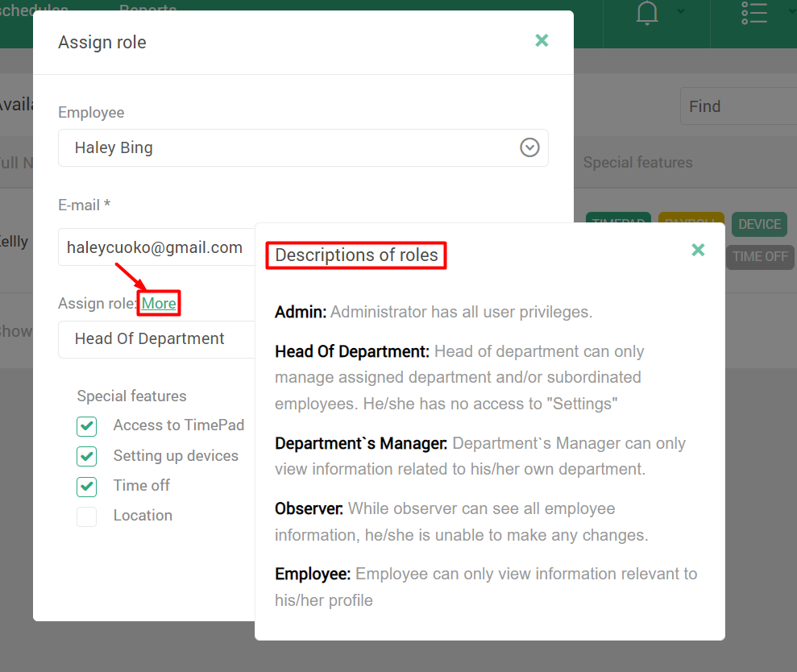797x672 pixels.
Task: Click the Setting up devices label text
Action: point(176,456)
